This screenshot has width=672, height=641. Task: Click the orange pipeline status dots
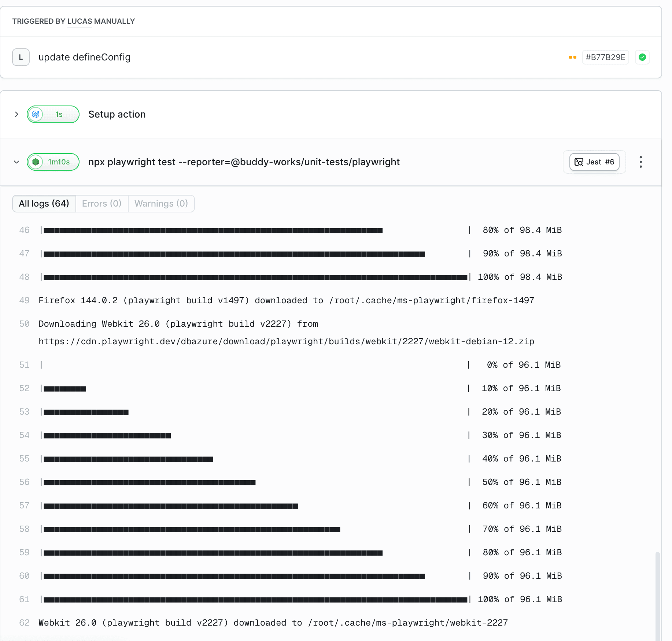pos(572,57)
